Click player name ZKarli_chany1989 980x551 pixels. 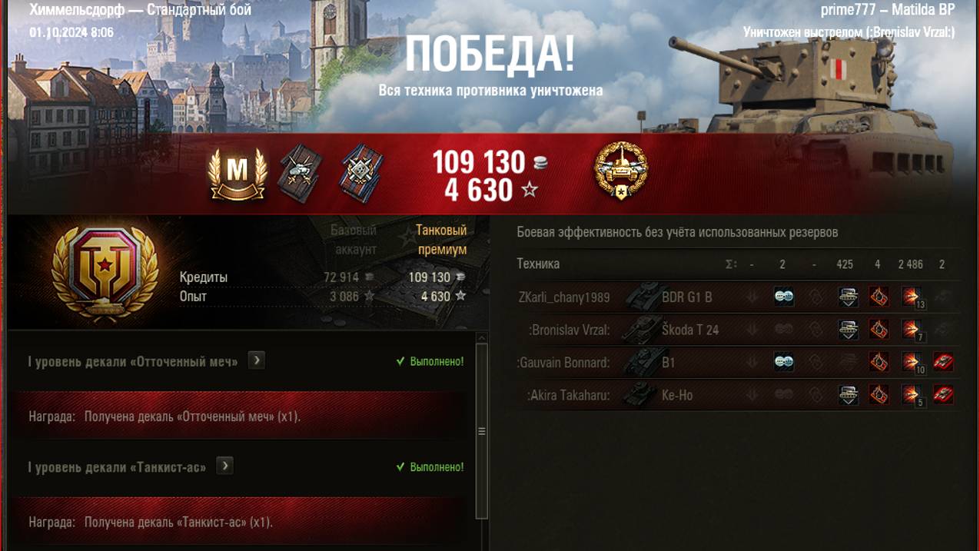(x=564, y=297)
